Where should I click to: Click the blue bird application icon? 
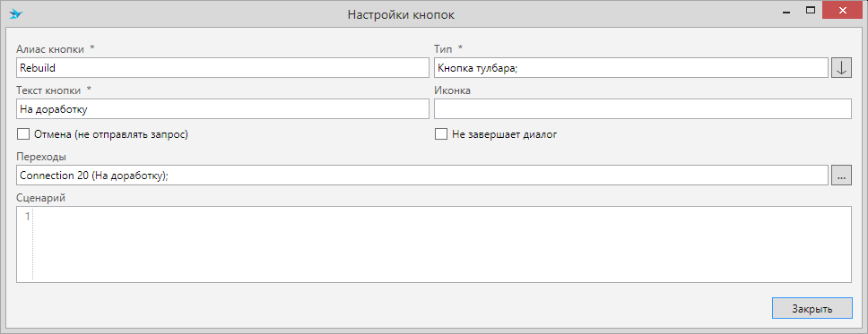tap(16, 13)
